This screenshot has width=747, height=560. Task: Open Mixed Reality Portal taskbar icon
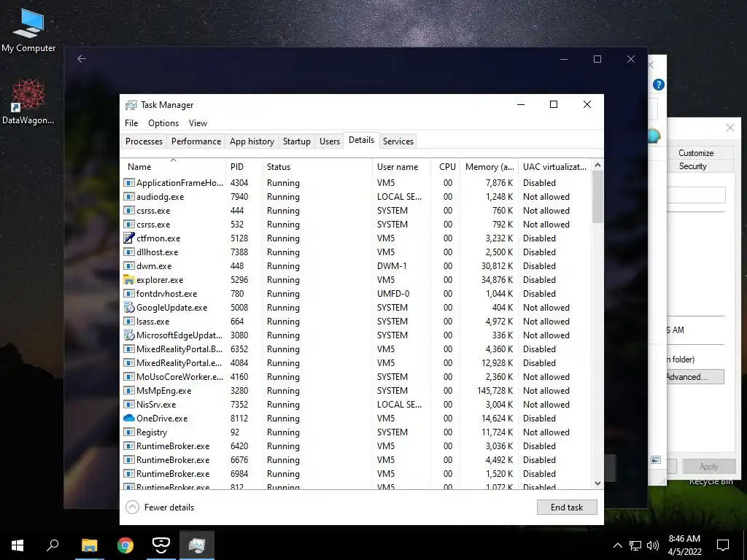(x=161, y=545)
